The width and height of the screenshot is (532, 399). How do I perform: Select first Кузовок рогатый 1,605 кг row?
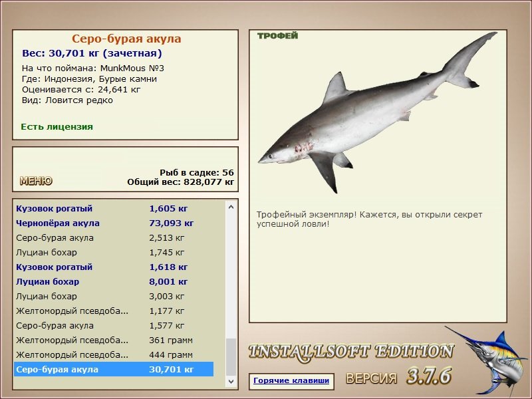coord(114,209)
